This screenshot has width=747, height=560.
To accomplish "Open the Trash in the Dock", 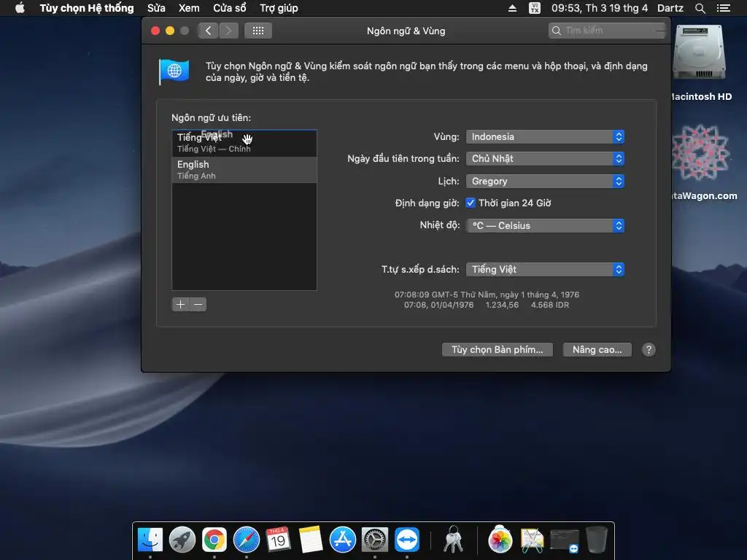I will [x=596, y=540].
